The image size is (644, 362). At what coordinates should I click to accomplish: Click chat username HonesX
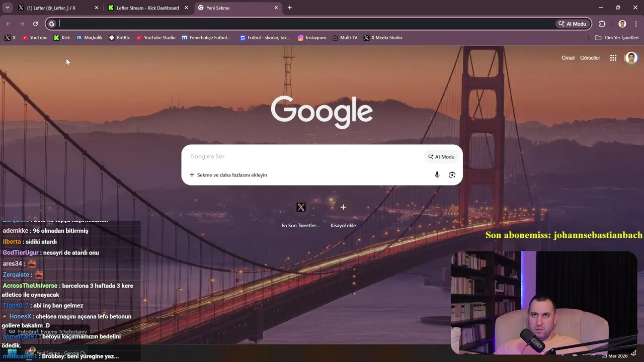(20, 316)
